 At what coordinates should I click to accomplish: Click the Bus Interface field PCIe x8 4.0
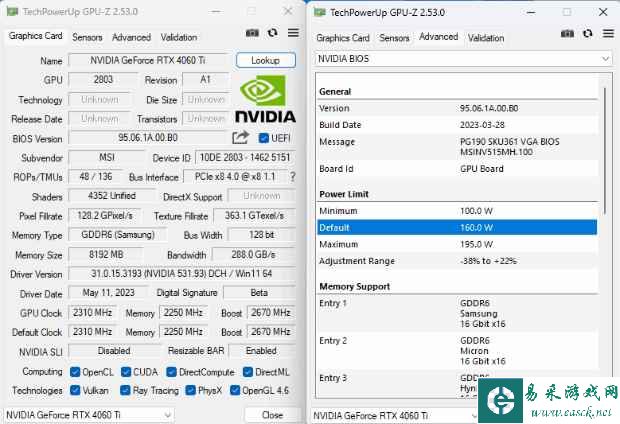pos(235,177)
